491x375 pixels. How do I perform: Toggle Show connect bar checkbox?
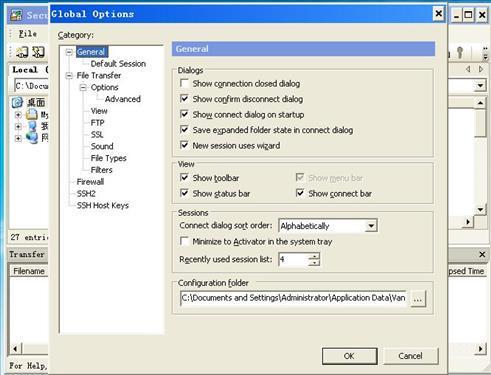point(300,193)
